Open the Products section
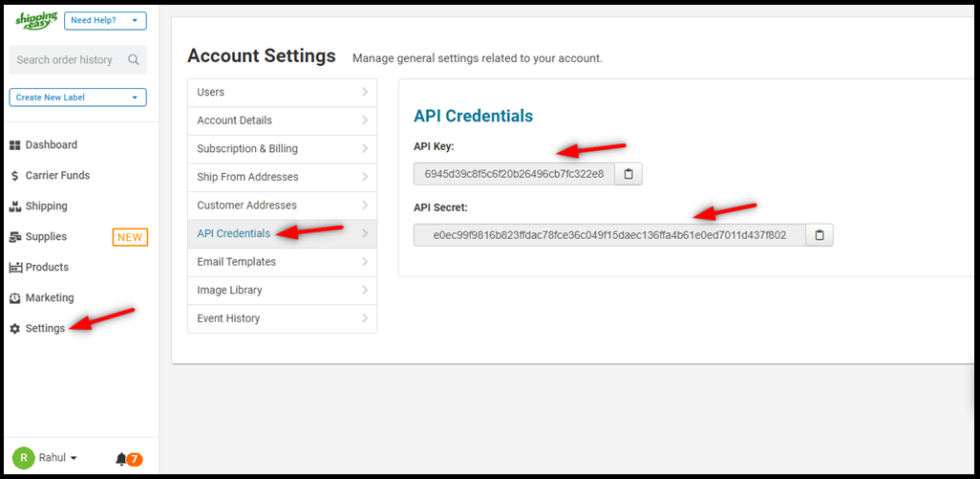This screenshot has height=479, width=980. tap(47, 267)
